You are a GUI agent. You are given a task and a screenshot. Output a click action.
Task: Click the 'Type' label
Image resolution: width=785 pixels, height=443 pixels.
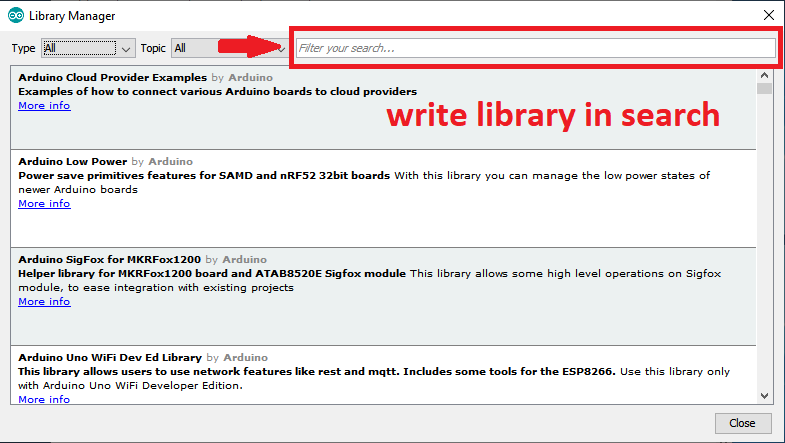point(24,49)
